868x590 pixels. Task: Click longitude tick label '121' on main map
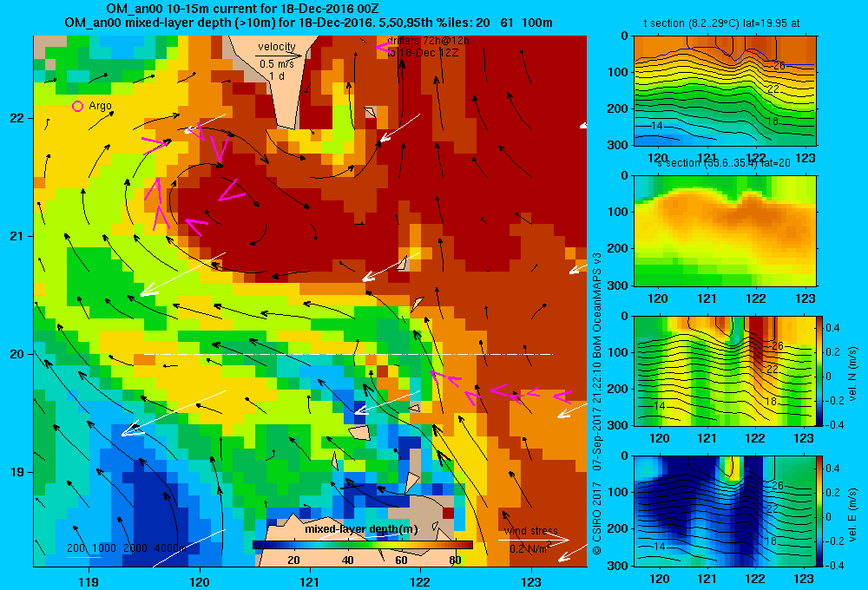pyautogui.click(x=310, y=581)
